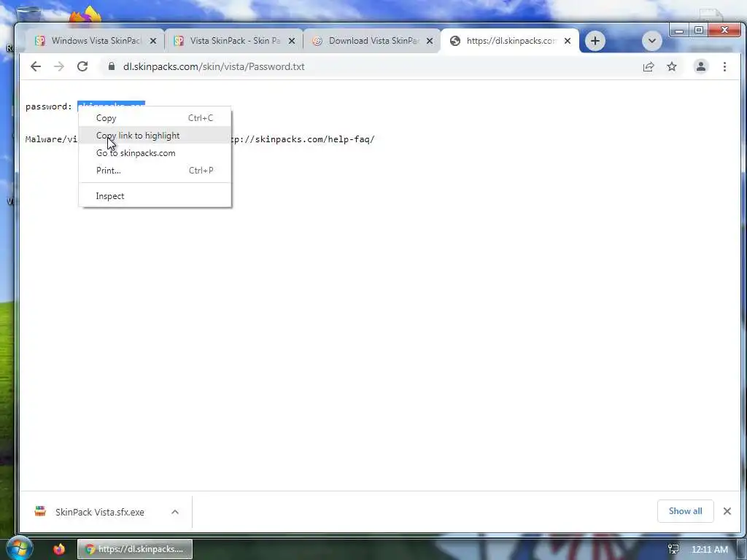Choose Inspect from the context menu
Screen dimensions: 747x560
(155, 196)
